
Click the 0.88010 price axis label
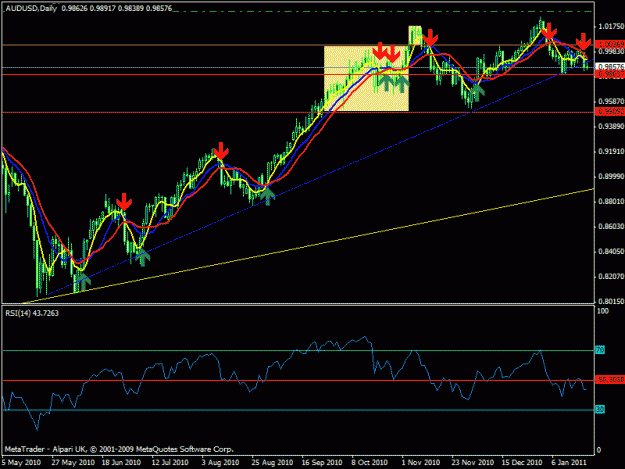pyautogui.click(x=611, y=201)
